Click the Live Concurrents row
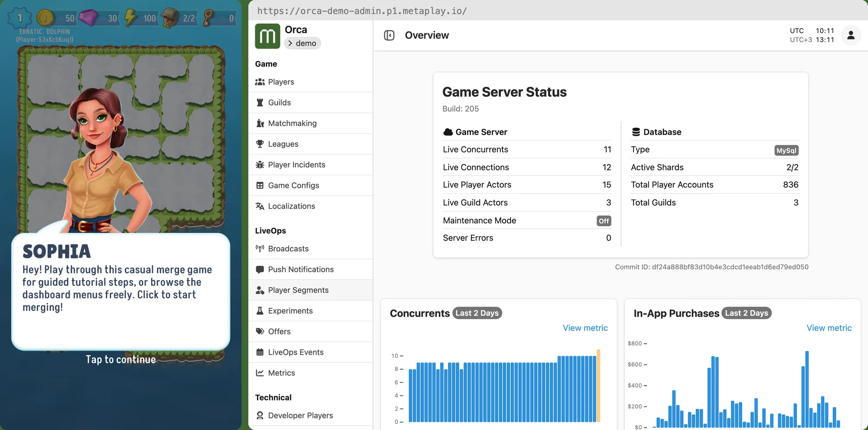This screenshot has height=430, width=868. [x=527, y=149]
